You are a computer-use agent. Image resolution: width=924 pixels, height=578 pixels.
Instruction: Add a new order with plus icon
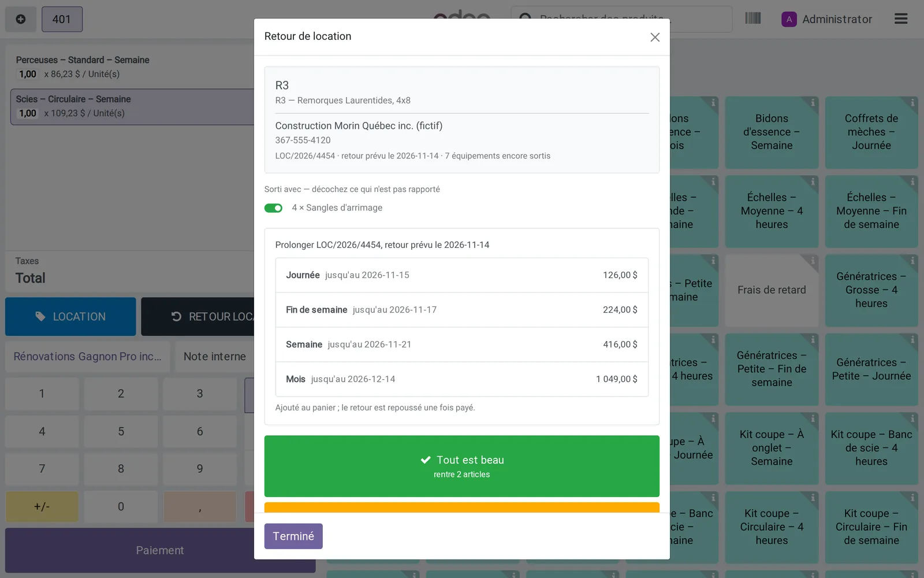pyautogui.click(x=21, y=19)
